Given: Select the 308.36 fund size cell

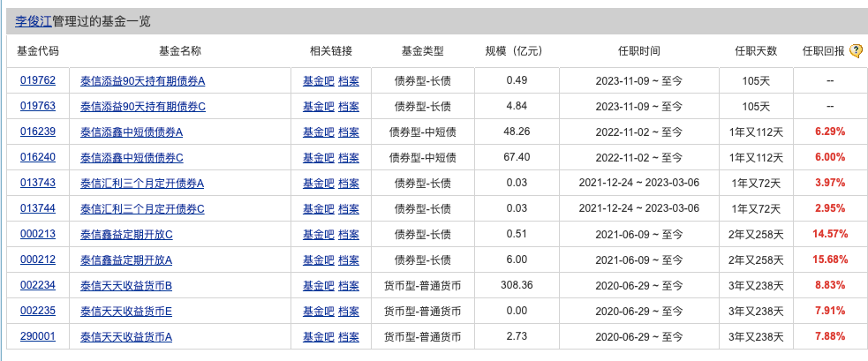Looking at the screenshot, I should point(517,285).
